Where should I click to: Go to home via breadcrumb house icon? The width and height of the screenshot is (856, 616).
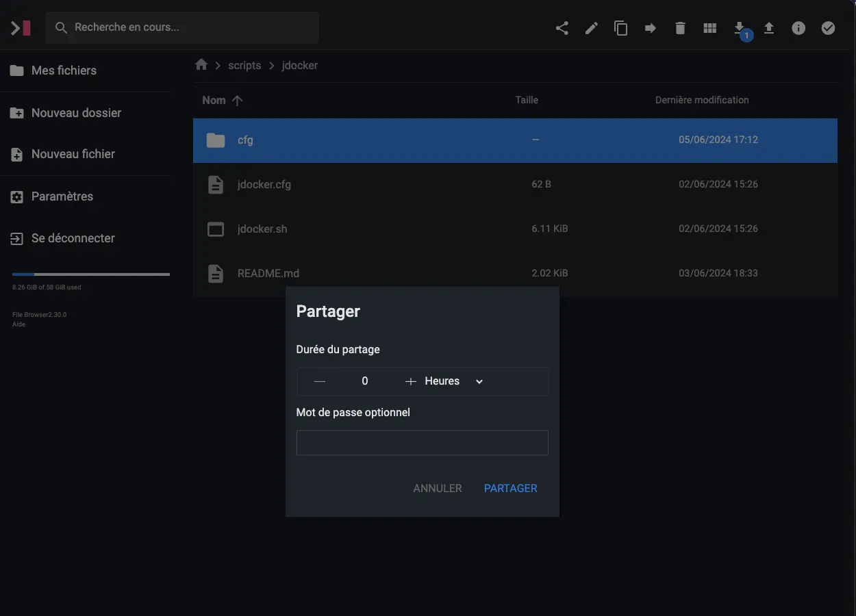click(x=201, y=64)
